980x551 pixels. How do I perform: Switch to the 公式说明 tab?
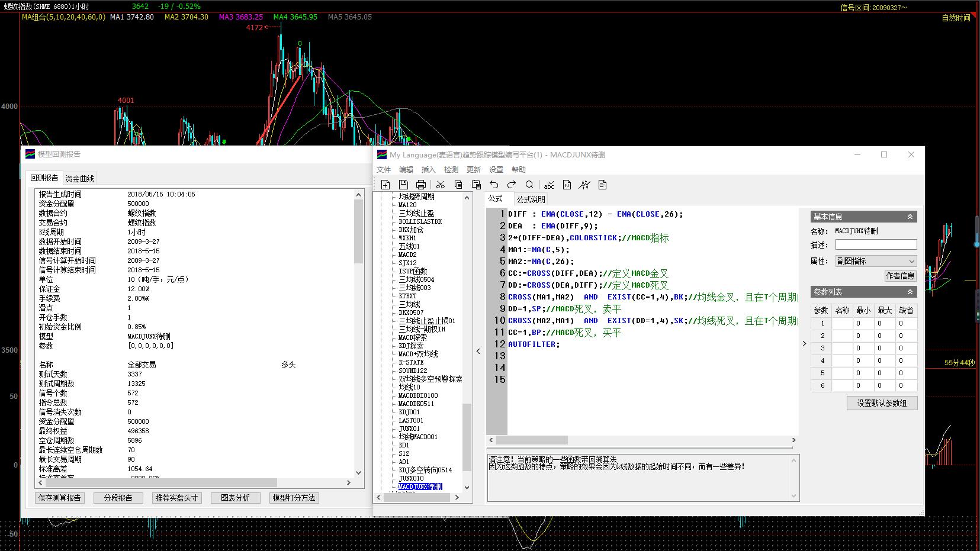(531, 199)
